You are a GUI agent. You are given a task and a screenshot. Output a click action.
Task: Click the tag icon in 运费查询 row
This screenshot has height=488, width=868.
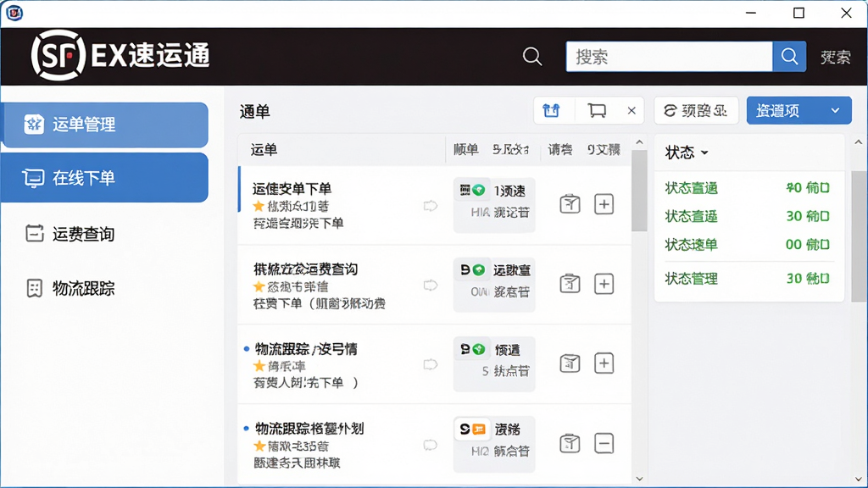430,286
